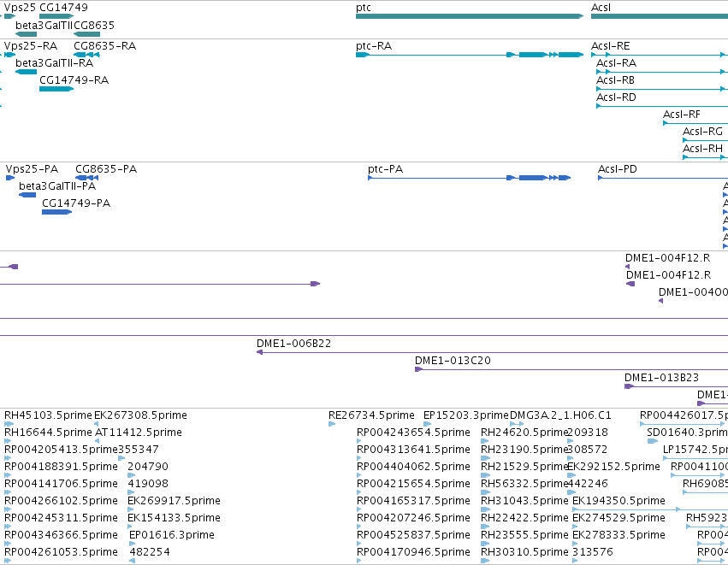Click the Vps25-PA protein label

point(32,169)
